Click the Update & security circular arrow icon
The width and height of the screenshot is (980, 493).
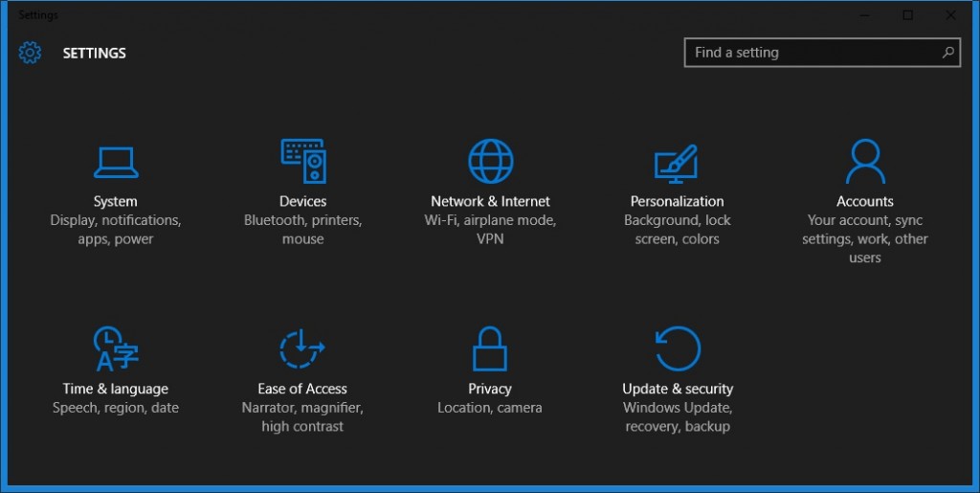[678, 348]
